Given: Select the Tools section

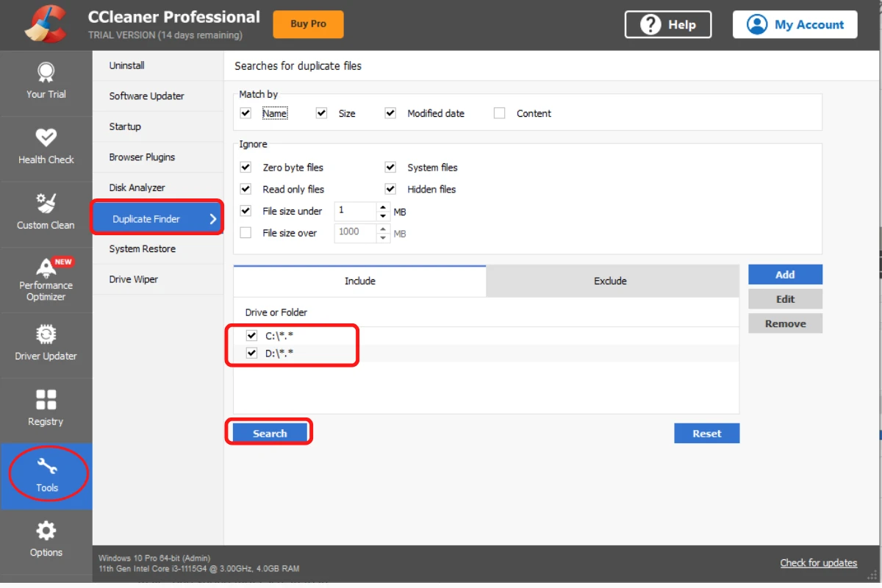Looking at the screenshot, I should (46, 476).
